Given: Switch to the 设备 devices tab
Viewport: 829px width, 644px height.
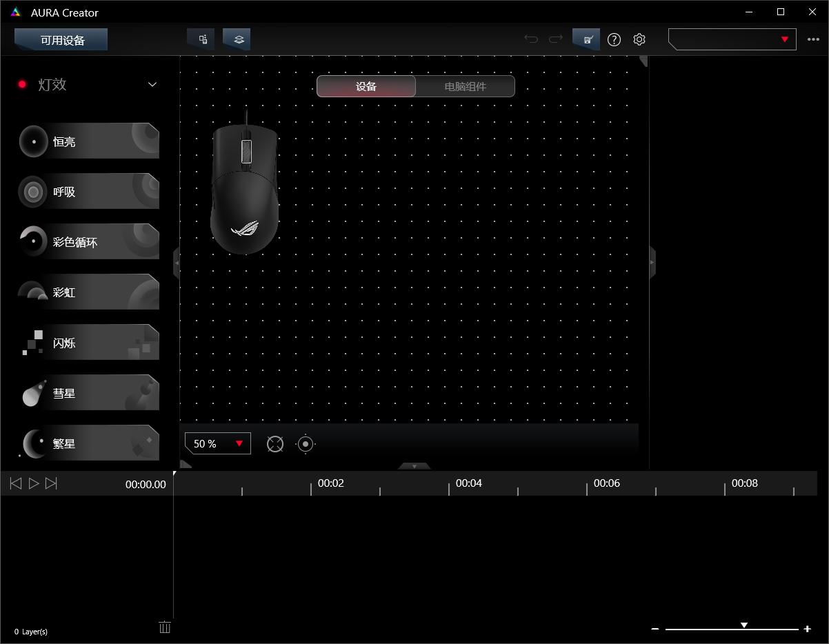Looking at the screenshot, I should click(366, 86).
